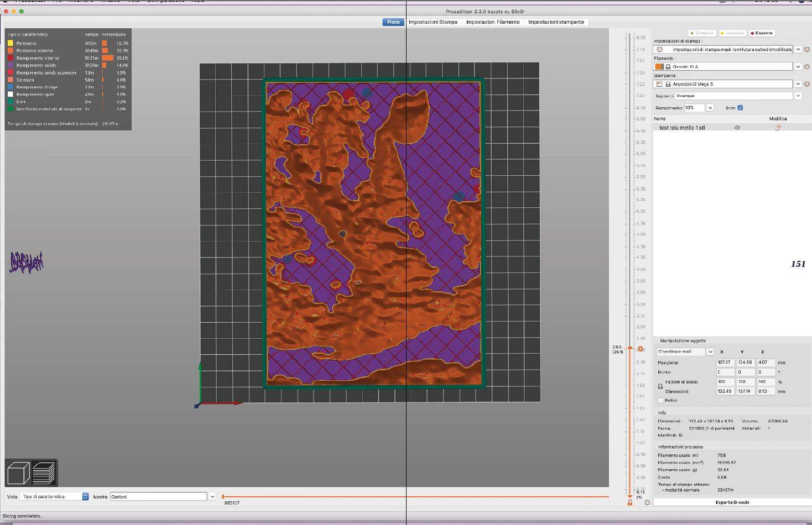Toggle the Brim checkbox
The width and height of the screenshot is (812, 525).
pos(740,108)
